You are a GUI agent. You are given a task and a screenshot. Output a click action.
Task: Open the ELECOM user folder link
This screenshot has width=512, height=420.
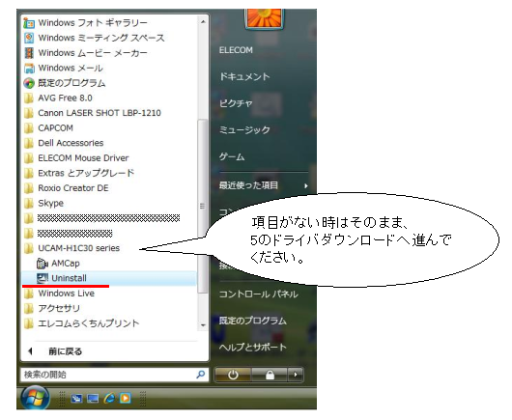point(236,50)
